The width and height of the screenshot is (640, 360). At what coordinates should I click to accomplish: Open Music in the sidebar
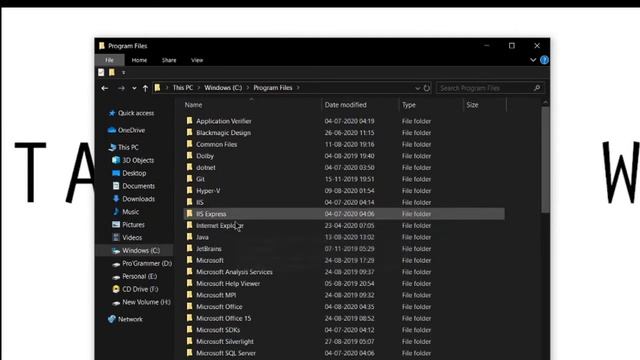pyautogui.click(x=131, y=212)
